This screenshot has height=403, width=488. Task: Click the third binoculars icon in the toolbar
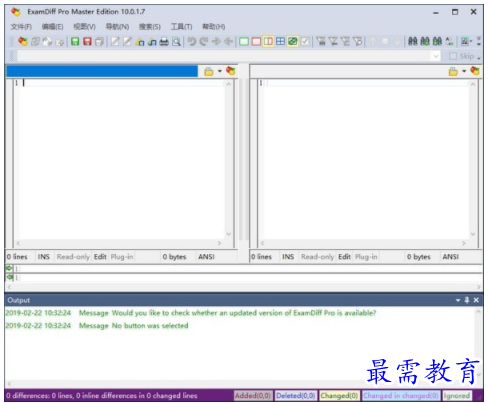tap(437, 42)
